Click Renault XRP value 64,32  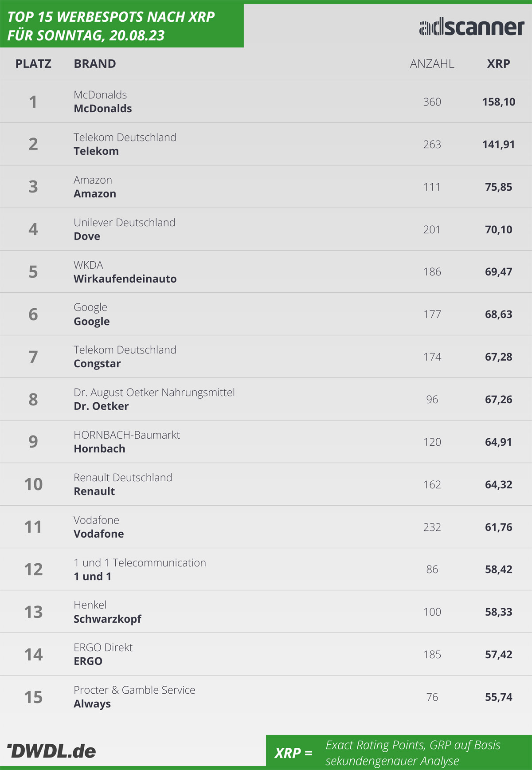(498, 484)
